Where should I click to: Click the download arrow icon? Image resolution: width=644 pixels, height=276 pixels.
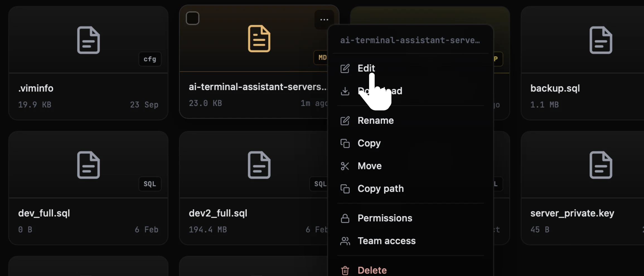[x=345, y=91]
